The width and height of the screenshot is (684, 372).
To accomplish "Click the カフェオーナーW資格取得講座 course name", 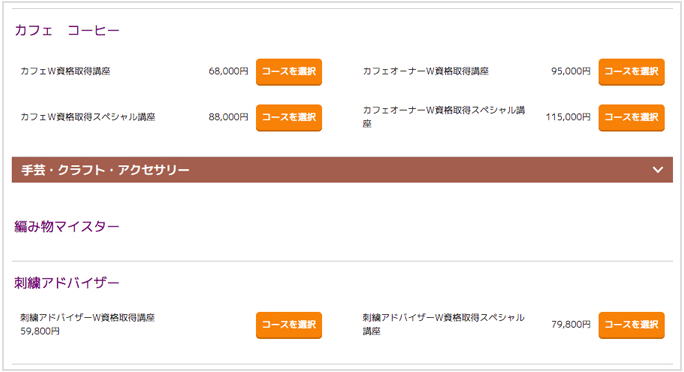I will 426,71.
